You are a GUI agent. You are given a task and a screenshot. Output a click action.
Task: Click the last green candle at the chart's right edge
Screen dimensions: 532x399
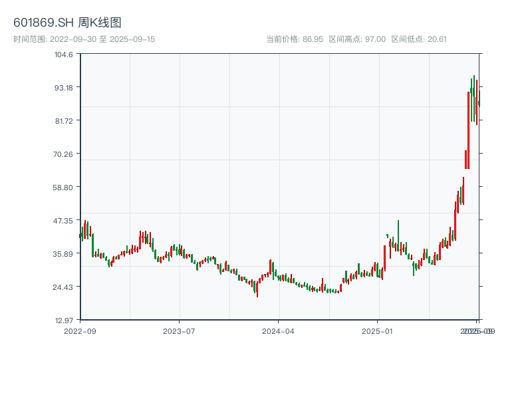click(x=479, y=98)
